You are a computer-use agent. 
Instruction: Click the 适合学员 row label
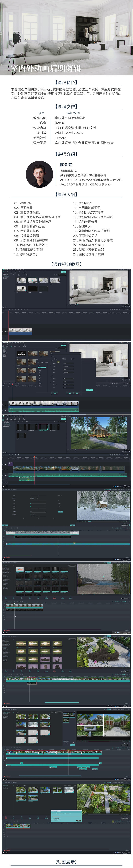click(40, 143)
